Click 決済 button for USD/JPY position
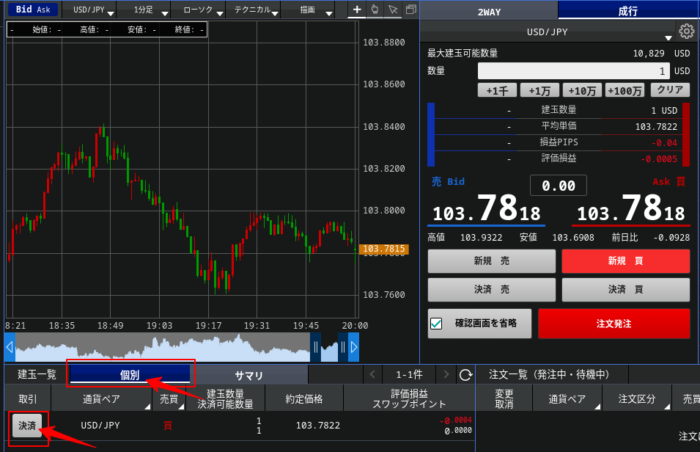The image size is (700, 452). pyautogui.click(x=27, y=426)
